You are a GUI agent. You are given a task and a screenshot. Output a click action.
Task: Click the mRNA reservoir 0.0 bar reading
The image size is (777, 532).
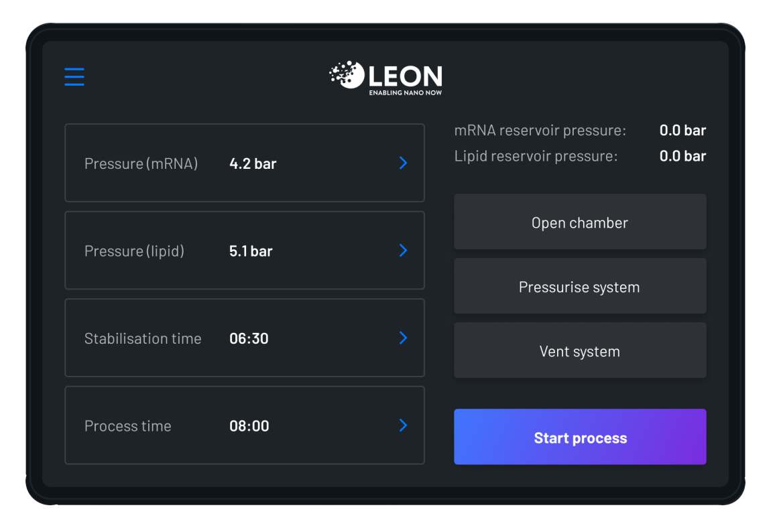(682, 131)
